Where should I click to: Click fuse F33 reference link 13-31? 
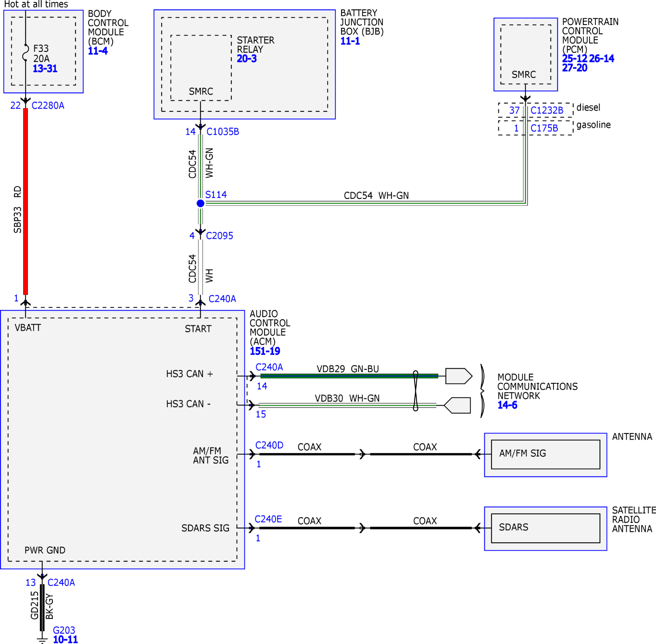[45, 69]
